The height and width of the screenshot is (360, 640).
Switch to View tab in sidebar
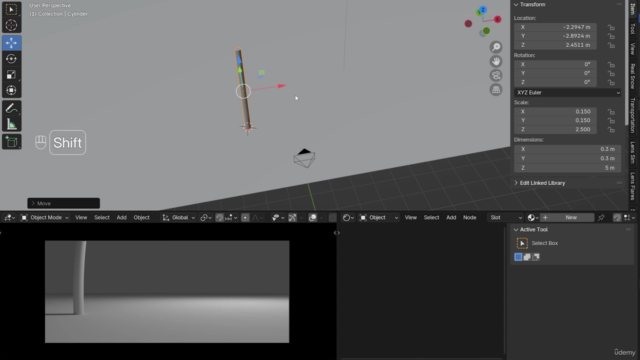click(632, 49)
